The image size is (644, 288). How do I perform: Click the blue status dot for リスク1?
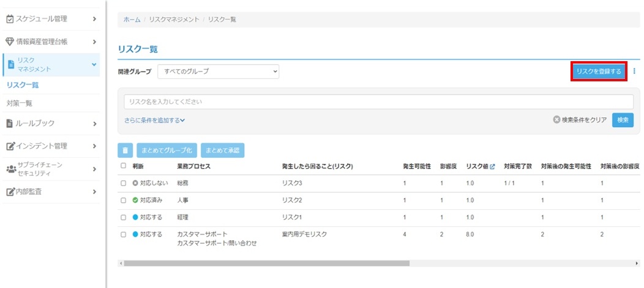135,217
